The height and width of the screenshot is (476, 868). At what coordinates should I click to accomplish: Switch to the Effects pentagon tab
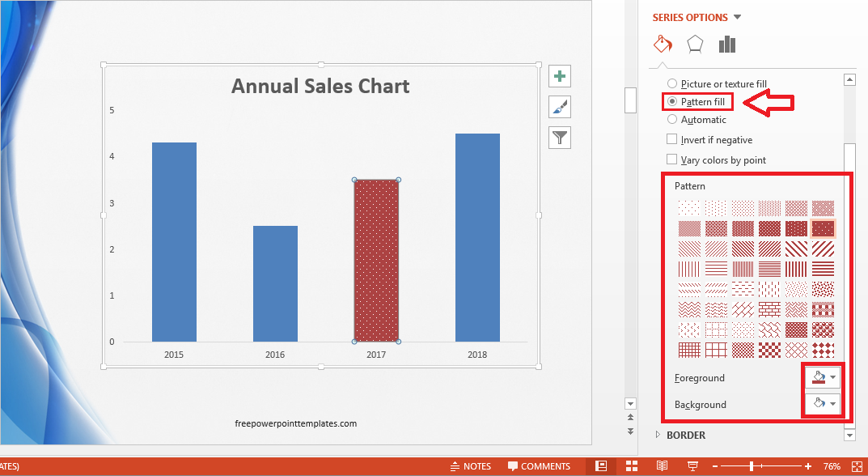[695, 45]
